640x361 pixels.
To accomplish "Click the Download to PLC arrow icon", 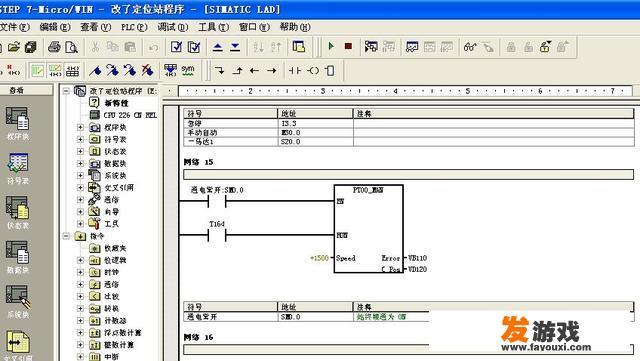I will coord(235,47).
